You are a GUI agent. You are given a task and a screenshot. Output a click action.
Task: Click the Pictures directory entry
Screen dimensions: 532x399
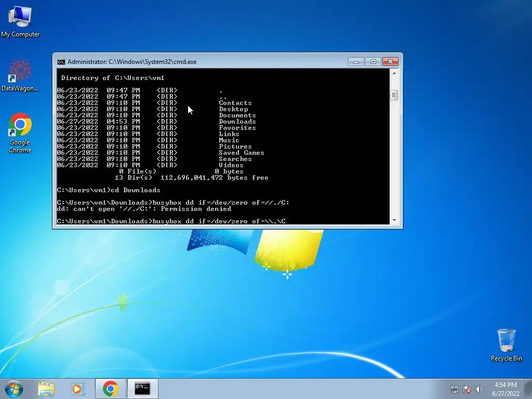235,147
